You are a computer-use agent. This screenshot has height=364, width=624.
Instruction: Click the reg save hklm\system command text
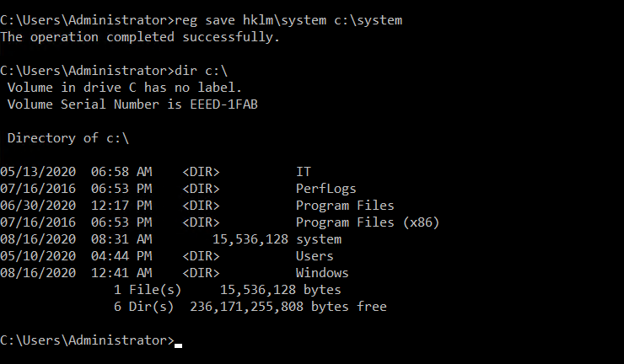coord(288,20)
